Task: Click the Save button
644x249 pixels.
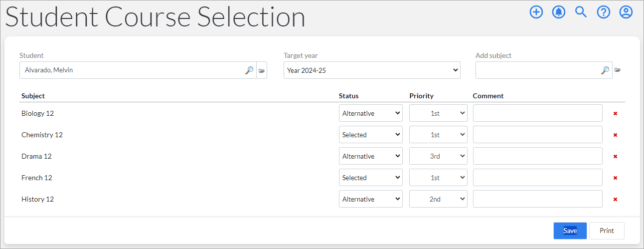Action: (x=570, y=231)
